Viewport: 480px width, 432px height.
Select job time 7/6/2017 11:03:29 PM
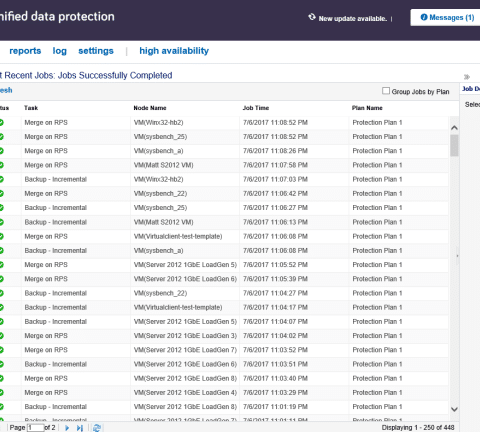point(275,393)
